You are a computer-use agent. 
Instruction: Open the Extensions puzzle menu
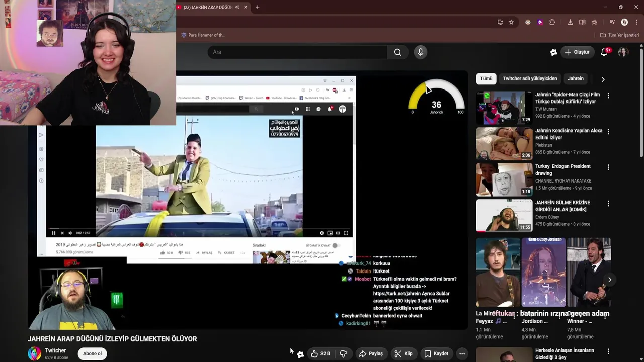click(x=552, y=22)
